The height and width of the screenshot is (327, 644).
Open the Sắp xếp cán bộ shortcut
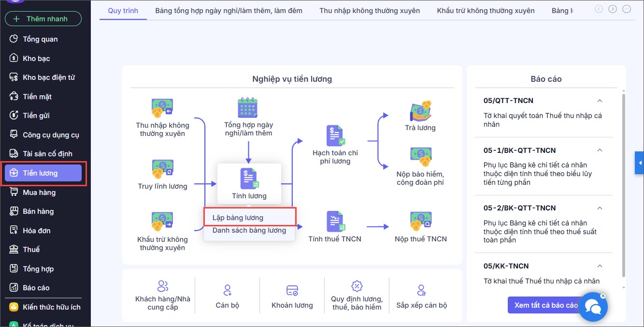(422, 296)
